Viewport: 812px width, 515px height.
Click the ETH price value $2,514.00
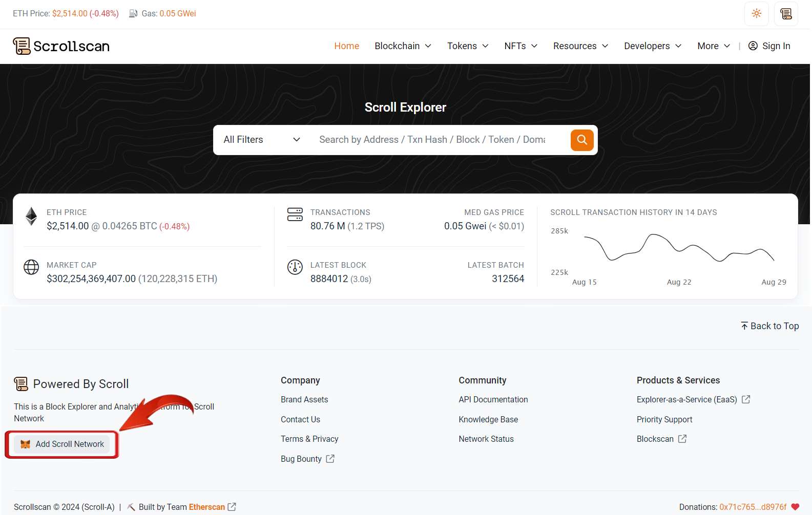click(x=68, y=226)
